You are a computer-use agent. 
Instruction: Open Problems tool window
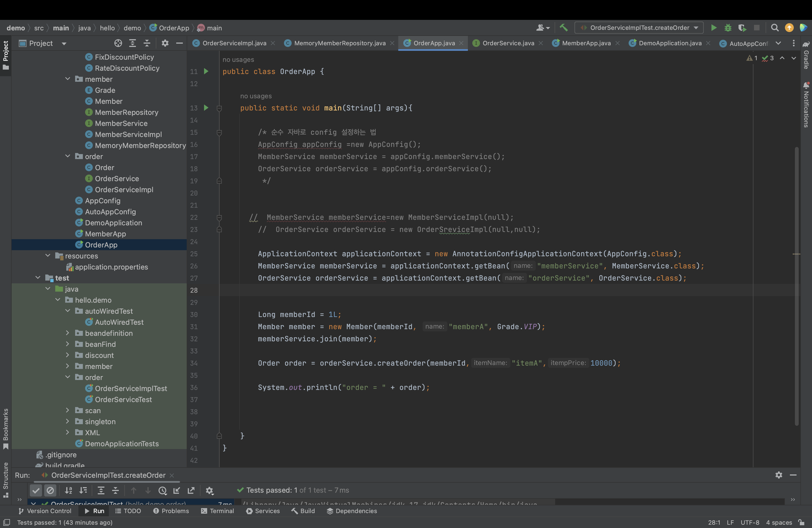(x=171, y=511)
